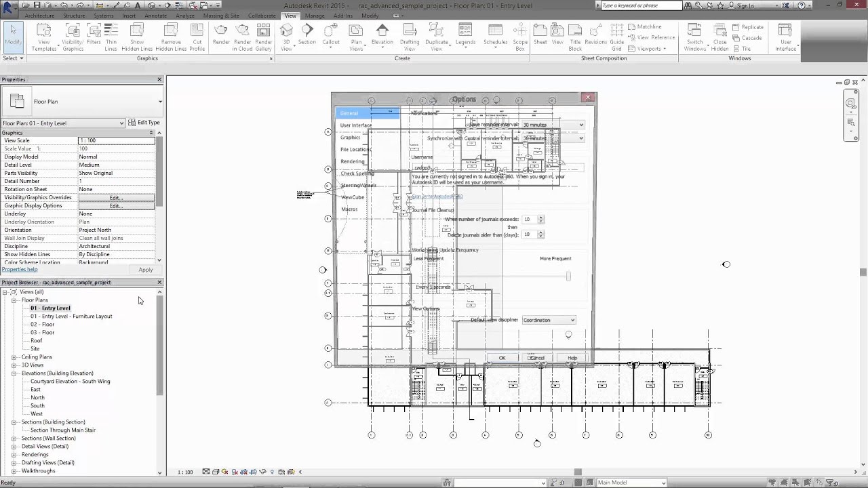The width and height of the screenshot is (868, 488).
Task: Open the Floor Plan type selector dropdown
Action: [x=161, y=102]
